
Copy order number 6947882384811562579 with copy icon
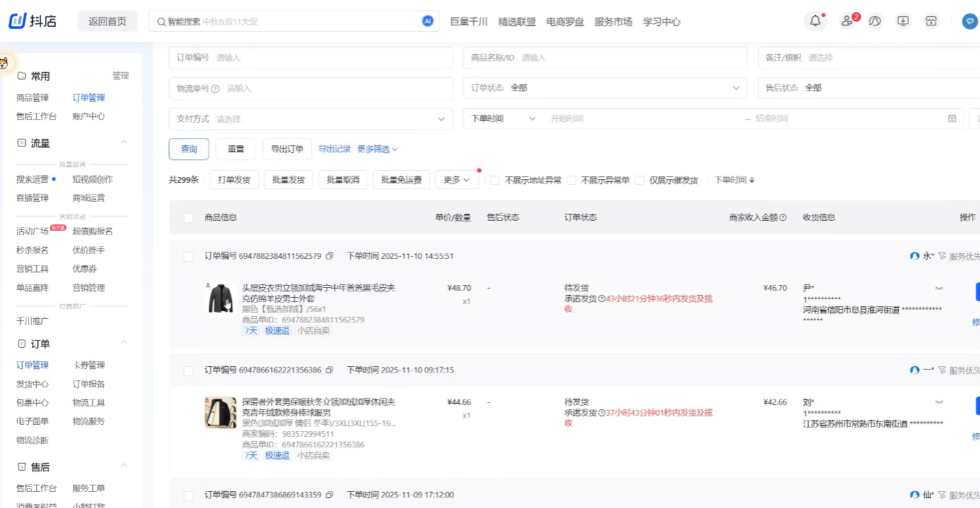click(x=329, y=256)
